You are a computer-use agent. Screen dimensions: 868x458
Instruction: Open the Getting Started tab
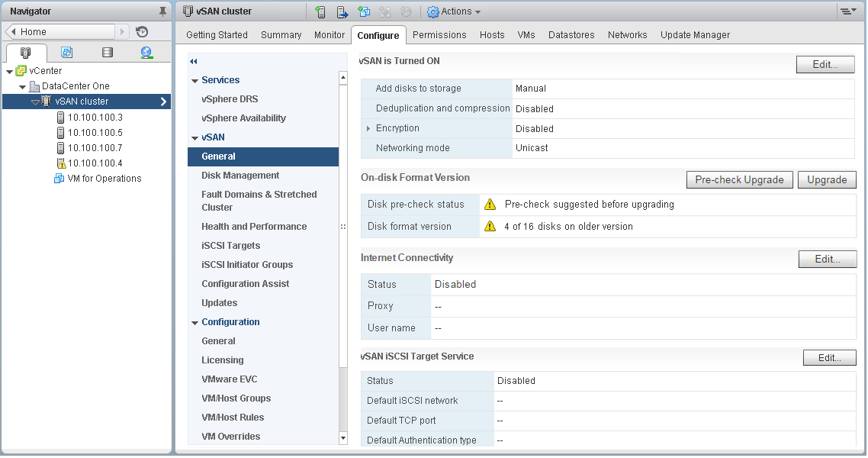coord(217,35)
